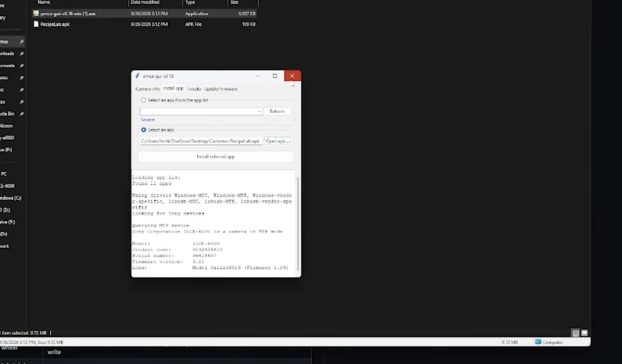Viewport: 622px width, 364px height.
Task: Click the log output scrollbar in pmca-gui
Action: [x=298, y=224]
